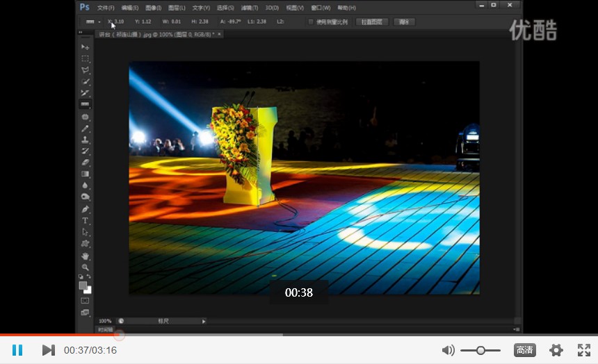Expand the toolbox with double arrows
The image size is (598, 364).
[81, 32]
